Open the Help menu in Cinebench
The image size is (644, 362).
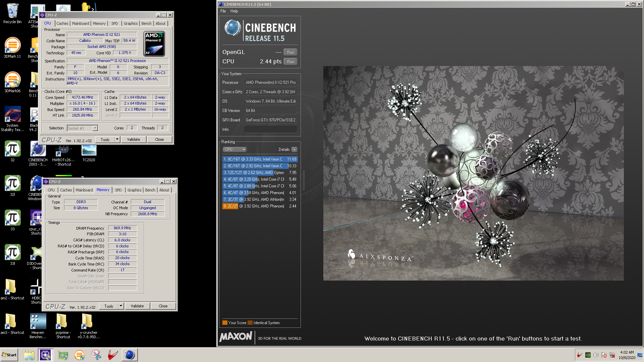point(234,11)
